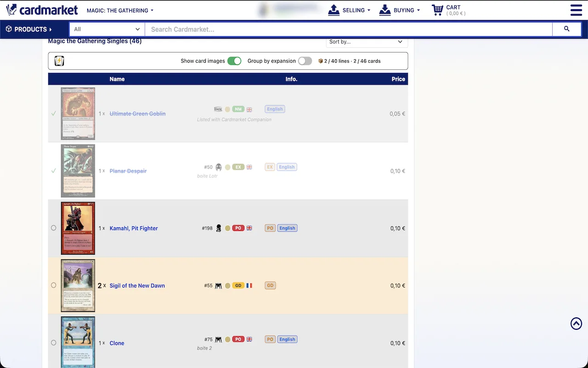
Task: Expand the Magic: The Gathering game selector
Action: click(x=120, y=10)
